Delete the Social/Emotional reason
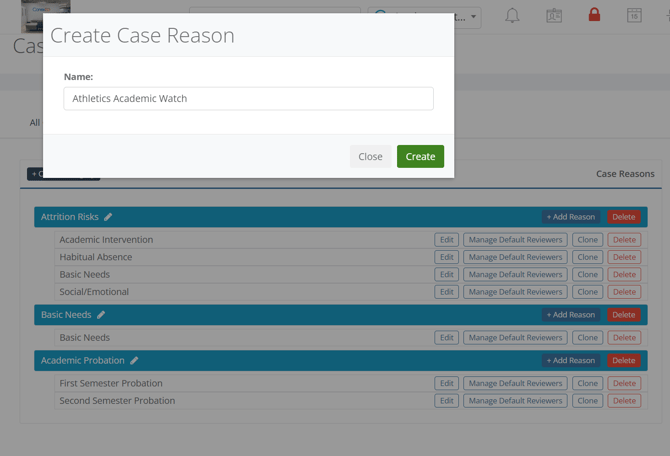The height and width of the screenshot is (456, 670). (x=624, y=292)
